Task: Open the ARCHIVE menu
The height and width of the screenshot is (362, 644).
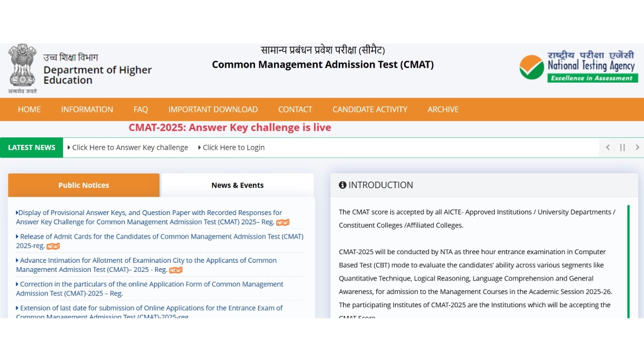Action: (x=443, y=109)
